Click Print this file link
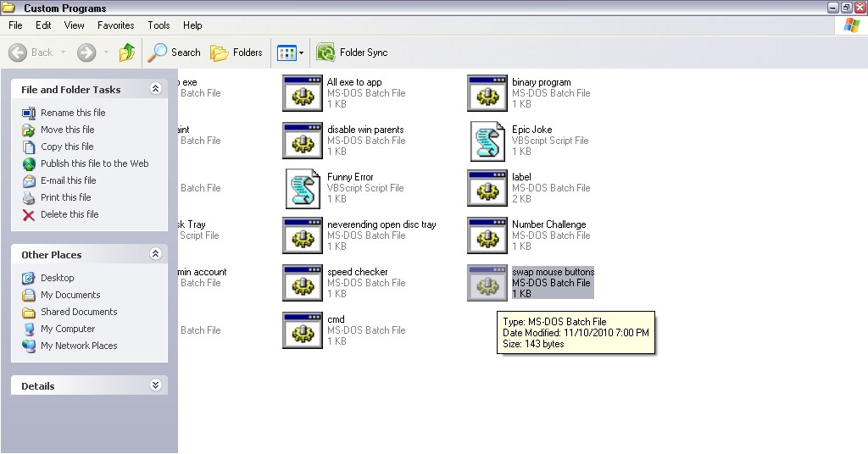 click(x=66, y=197)
